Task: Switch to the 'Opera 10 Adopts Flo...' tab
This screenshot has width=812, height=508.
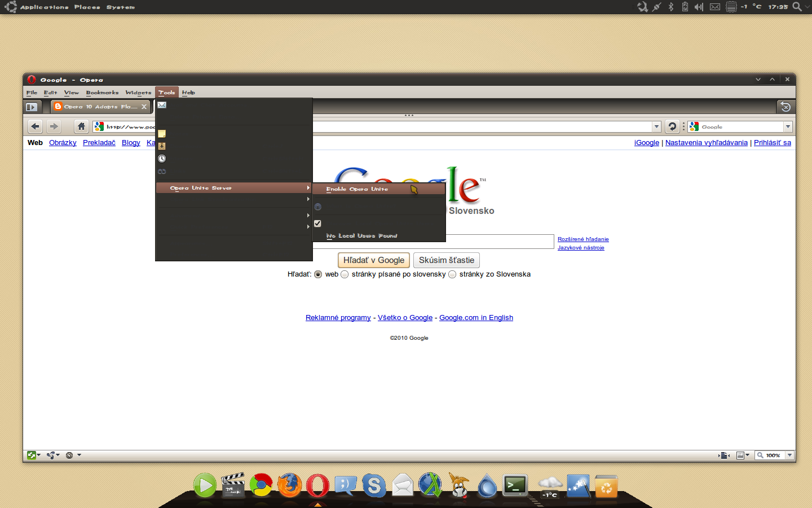Action: tap(100, 107)
